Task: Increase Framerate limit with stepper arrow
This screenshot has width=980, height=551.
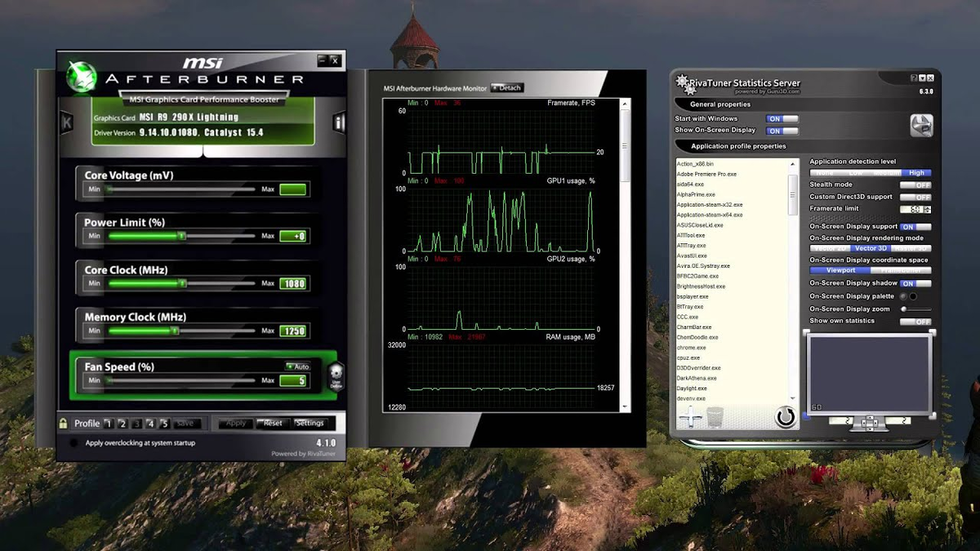Action: pyautogui.click(x=928, y=207)
